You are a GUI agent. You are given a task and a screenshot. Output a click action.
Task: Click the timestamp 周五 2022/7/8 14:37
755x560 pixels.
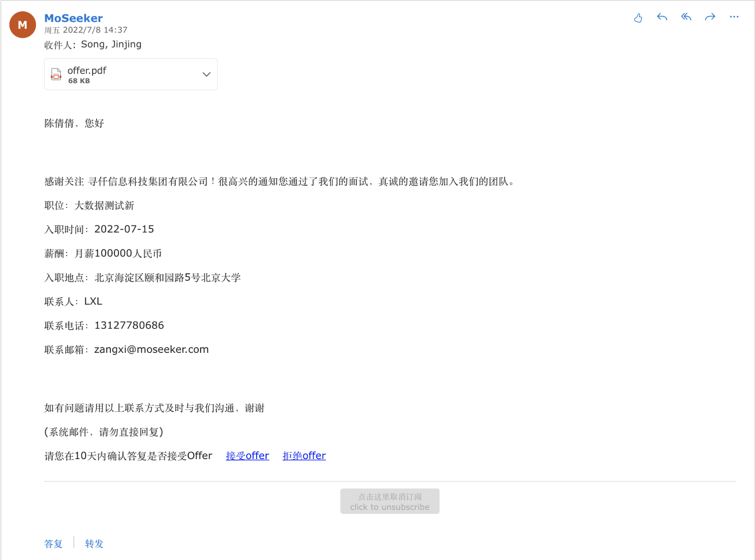86,30
